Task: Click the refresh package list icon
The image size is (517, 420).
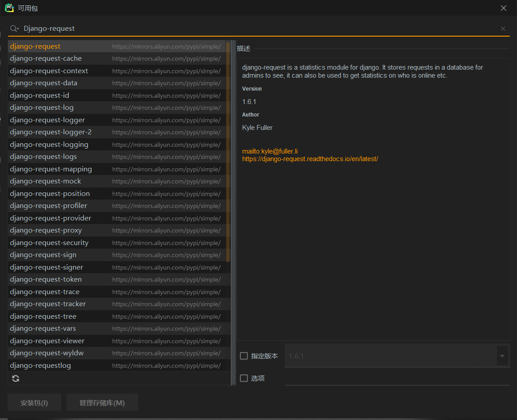Action: pos(16,378)
